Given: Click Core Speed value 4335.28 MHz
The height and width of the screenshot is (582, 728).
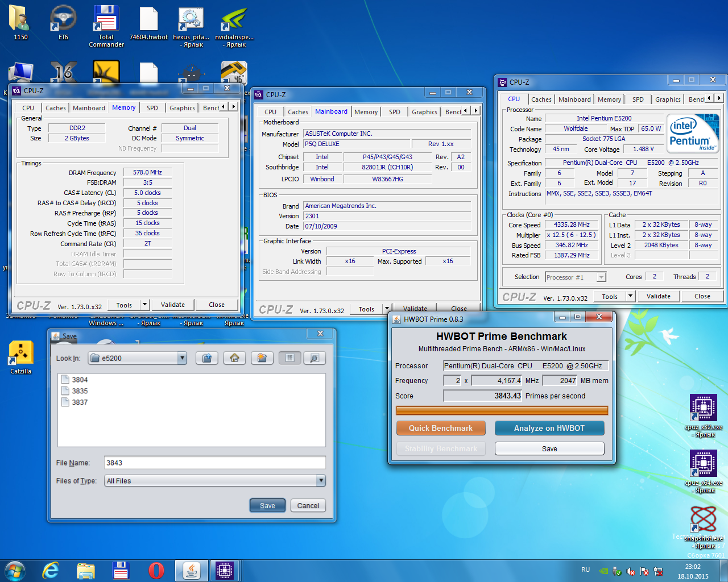Looking at the screenshot, I should coord(572,225).
